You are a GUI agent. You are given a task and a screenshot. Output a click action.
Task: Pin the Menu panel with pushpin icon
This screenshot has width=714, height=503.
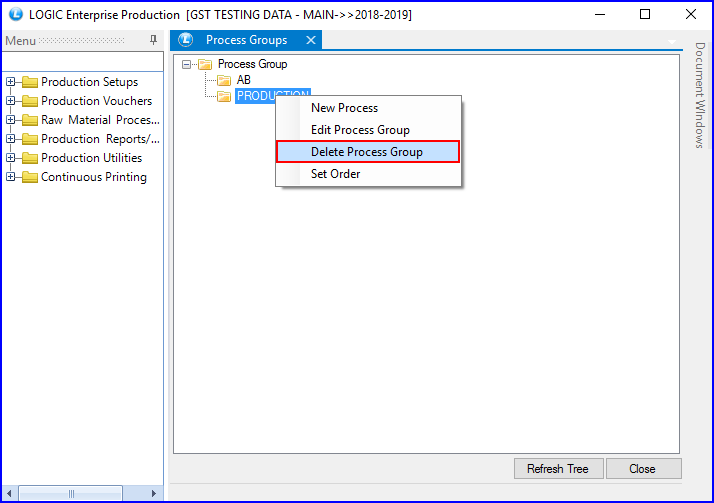click(x=153, y=40)
